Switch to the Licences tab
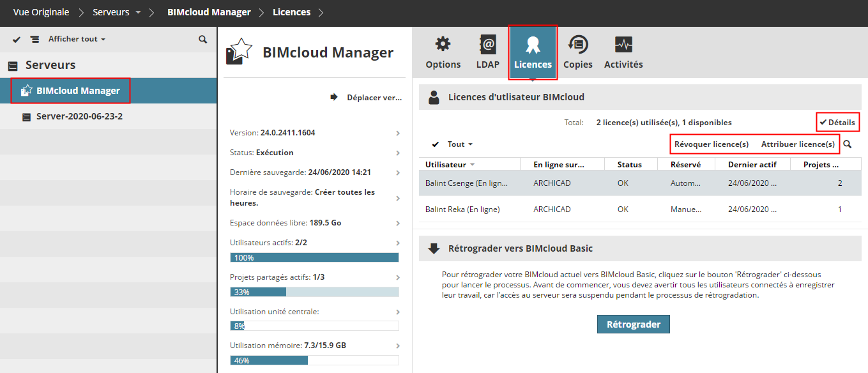Viewport: 868px width, 373px height. pos(533,53)
